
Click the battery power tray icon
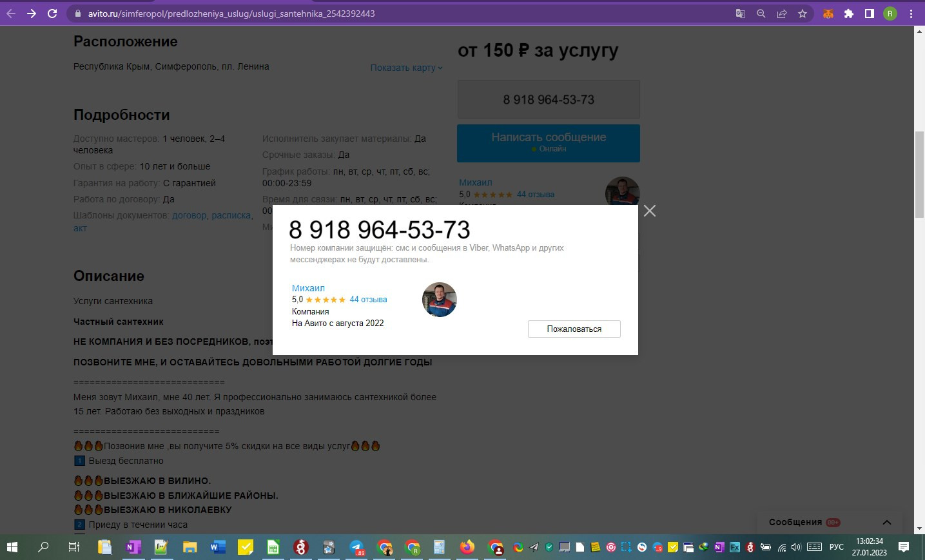pyautogui.click(x=766, y=547)
